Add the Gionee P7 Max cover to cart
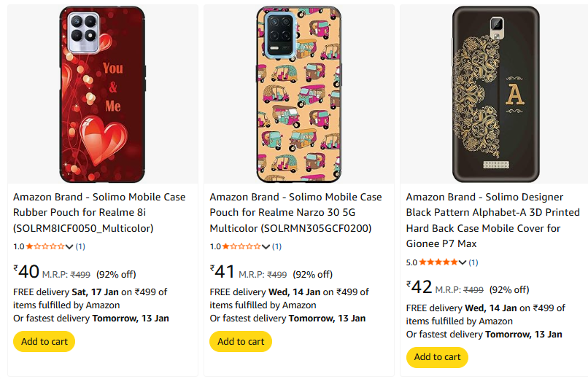 click(437, 357)
